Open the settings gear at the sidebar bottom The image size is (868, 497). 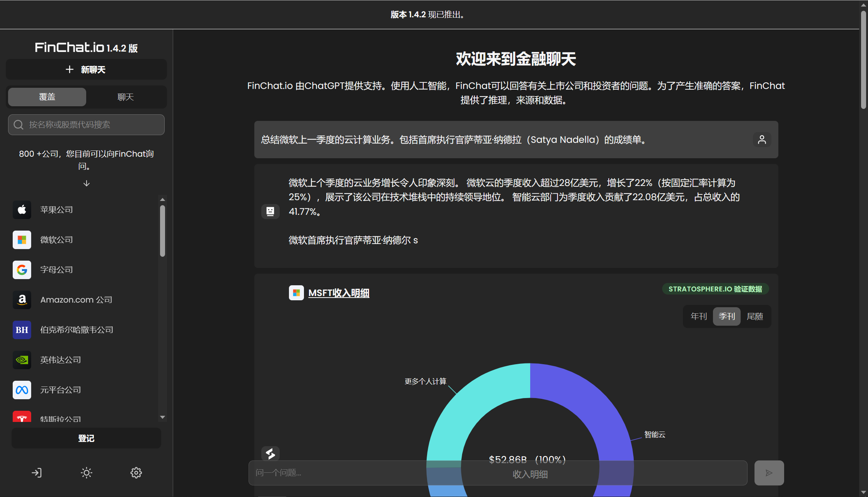click(136, 473)
